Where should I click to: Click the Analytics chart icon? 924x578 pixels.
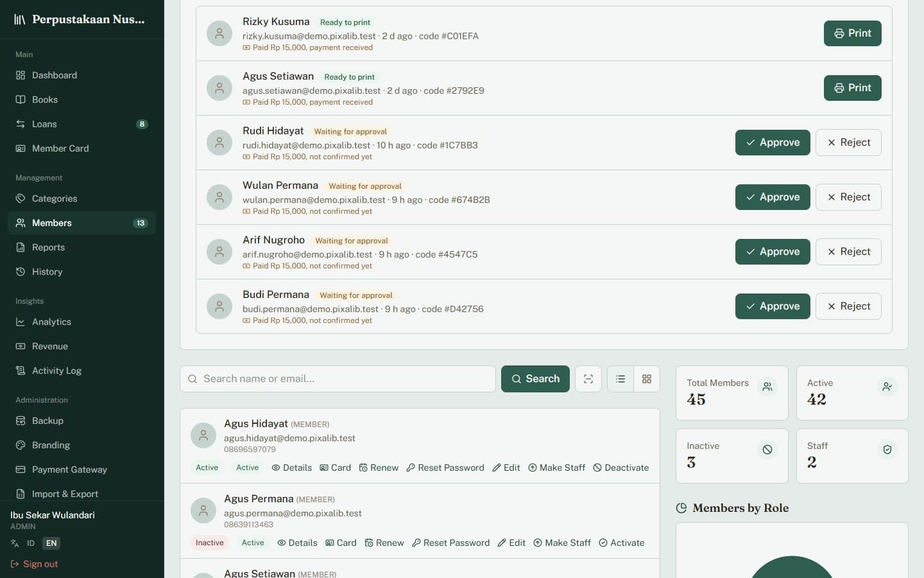coord(21,322)
